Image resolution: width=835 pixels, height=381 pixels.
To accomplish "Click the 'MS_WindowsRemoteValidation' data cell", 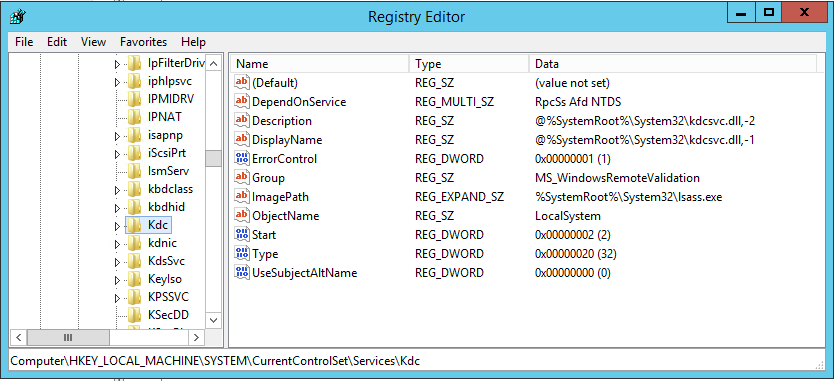I will (x=617, y=177).
